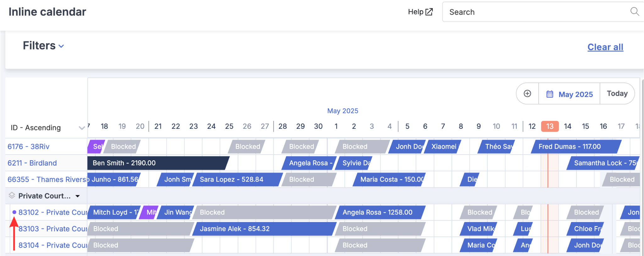Open Jasmine Alek - 854.32 reservation
Image resolution: width=644 pixels, height=256 pixels.
click(264, 229)
